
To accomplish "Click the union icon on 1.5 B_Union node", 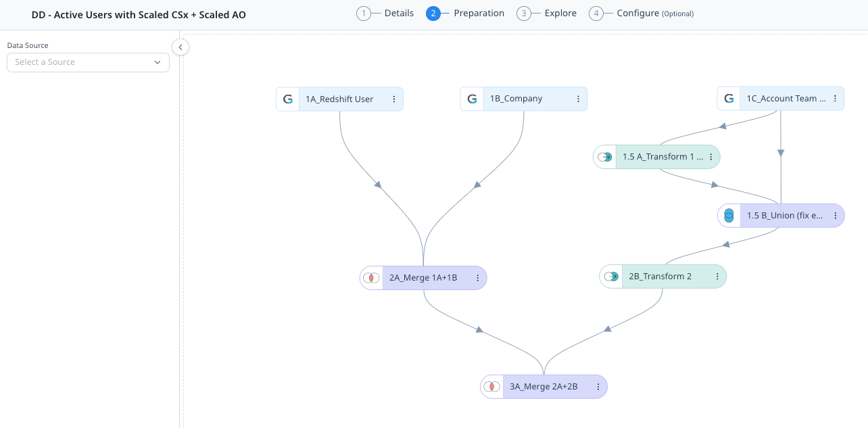I will [x=729, y=216].
